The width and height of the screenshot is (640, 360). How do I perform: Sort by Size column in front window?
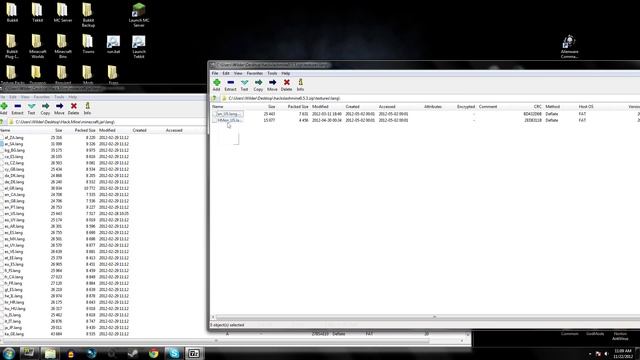point(271,107)
